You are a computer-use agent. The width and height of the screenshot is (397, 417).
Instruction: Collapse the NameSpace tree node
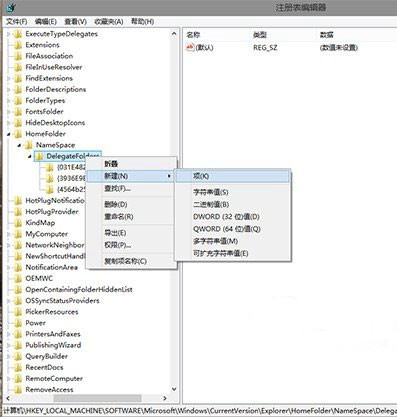20,145
